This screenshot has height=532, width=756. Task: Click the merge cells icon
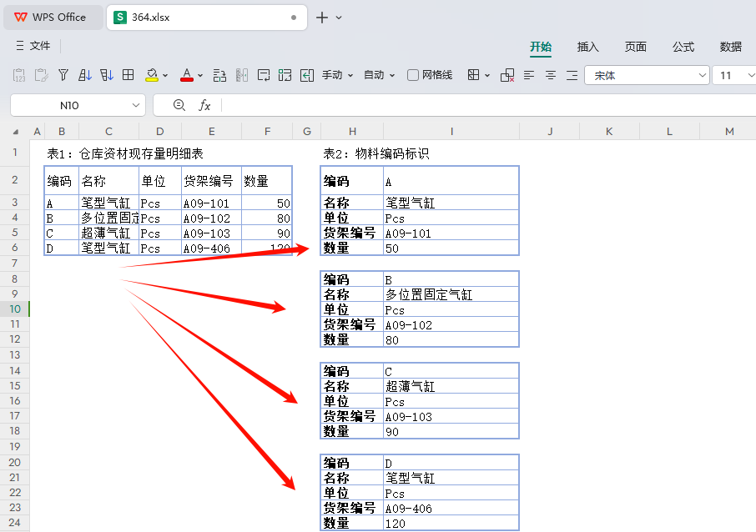(285, 75)
